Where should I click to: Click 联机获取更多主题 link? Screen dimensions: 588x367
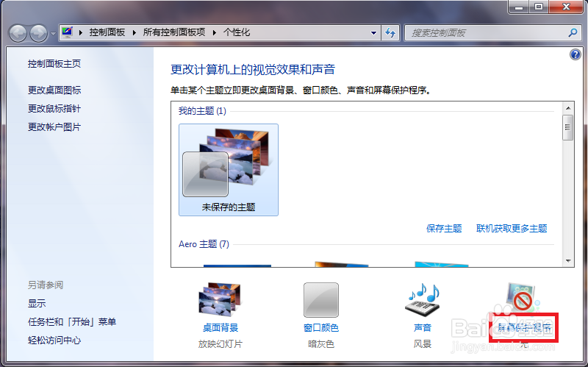click(512, 228)
